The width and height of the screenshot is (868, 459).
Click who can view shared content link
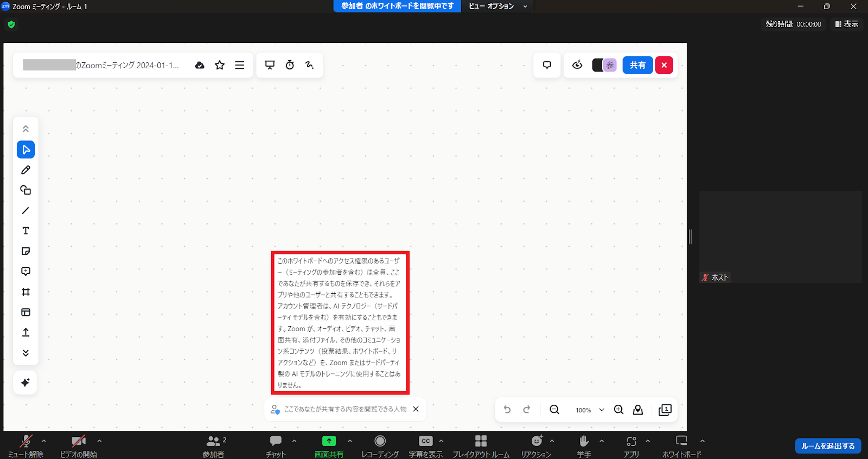click(x=345, y=409)
